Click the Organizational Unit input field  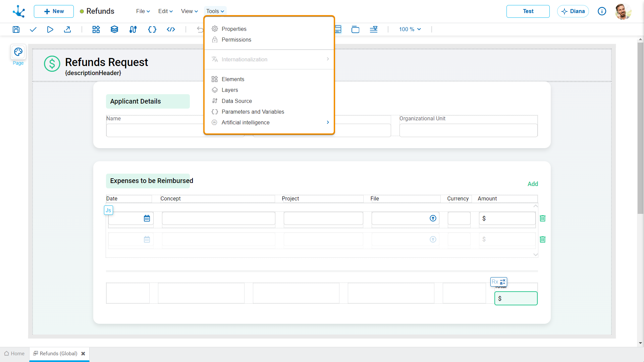pos(469,130)
